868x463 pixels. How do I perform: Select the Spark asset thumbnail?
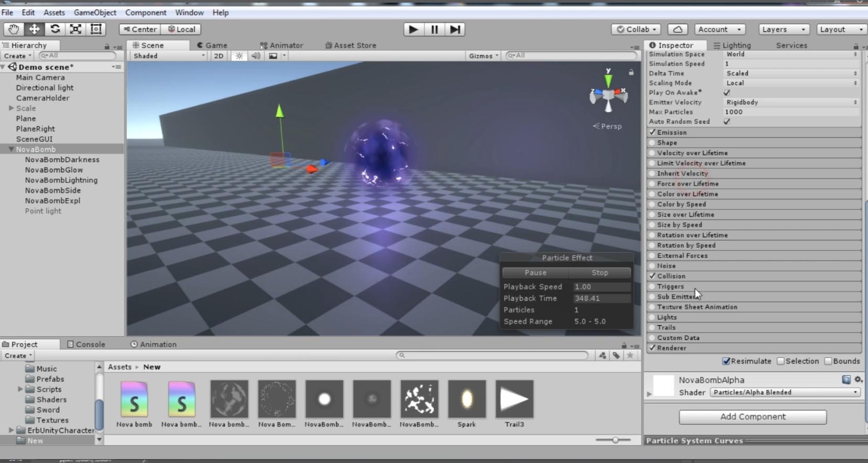pyautogui.click(x=466, y=399)
